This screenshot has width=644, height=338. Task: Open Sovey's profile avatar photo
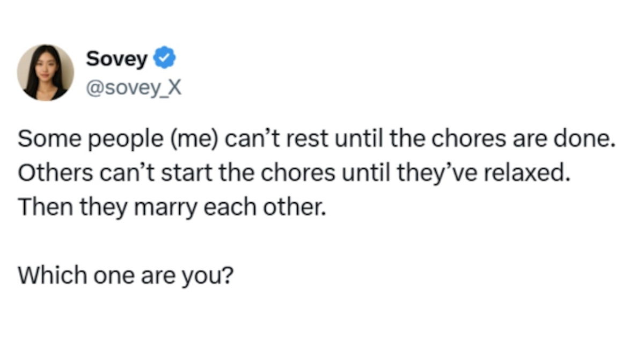coord(46,72)
